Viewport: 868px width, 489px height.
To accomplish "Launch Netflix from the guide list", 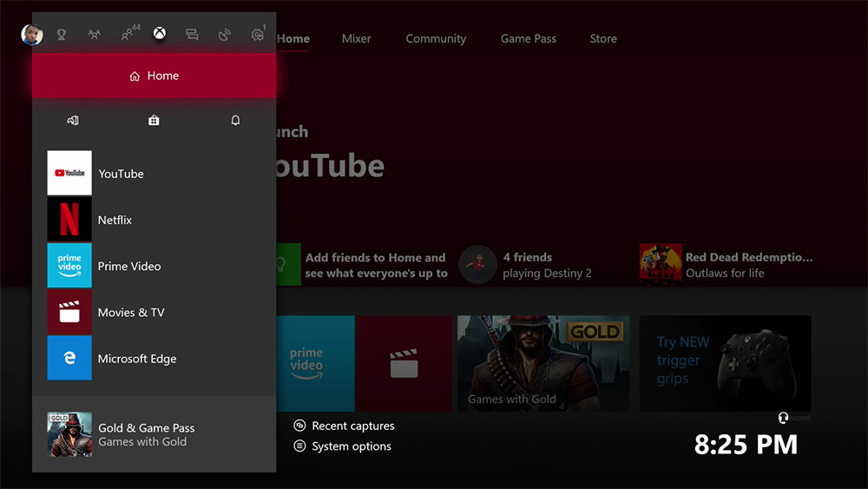I will point(154,219).
